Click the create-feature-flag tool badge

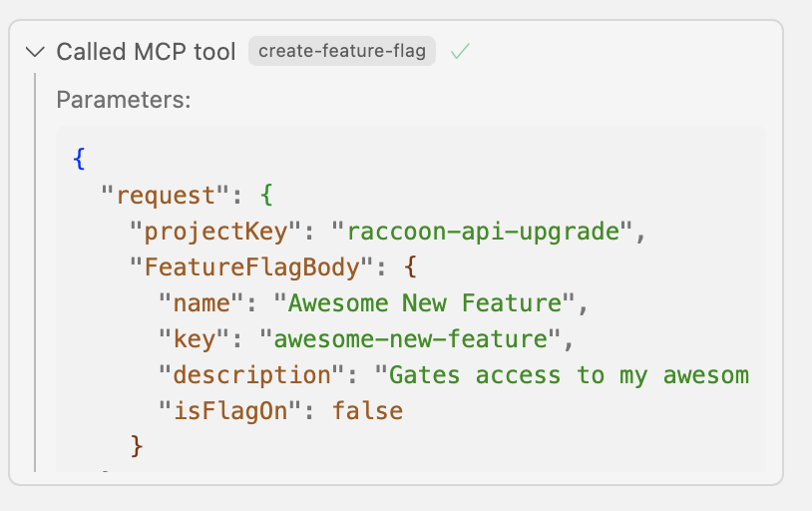342,52
